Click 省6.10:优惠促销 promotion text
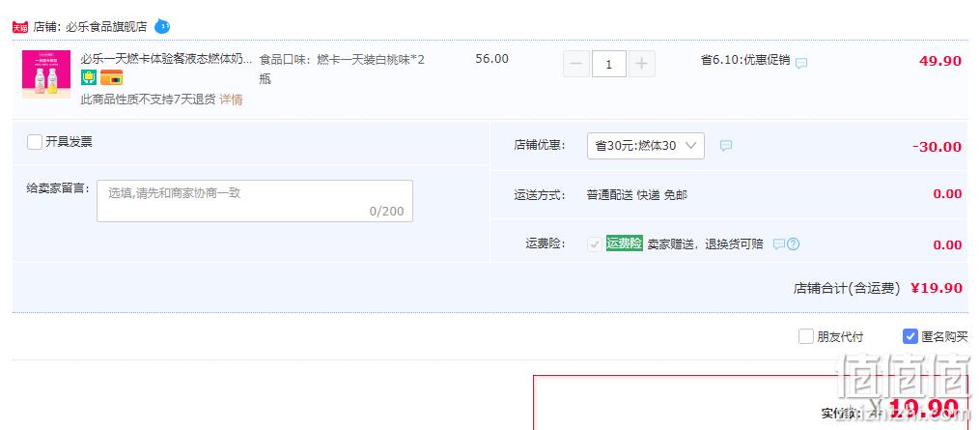The image size is (980, 430). (x=745, y=61)
